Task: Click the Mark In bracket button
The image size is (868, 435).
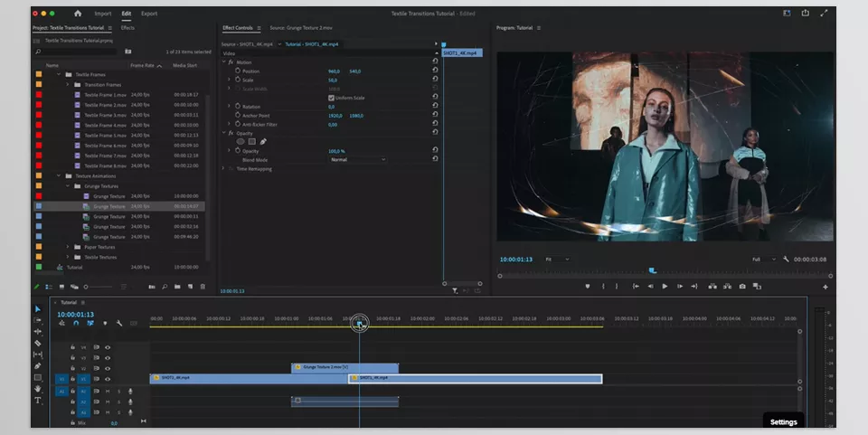Action: coord(603,286)
